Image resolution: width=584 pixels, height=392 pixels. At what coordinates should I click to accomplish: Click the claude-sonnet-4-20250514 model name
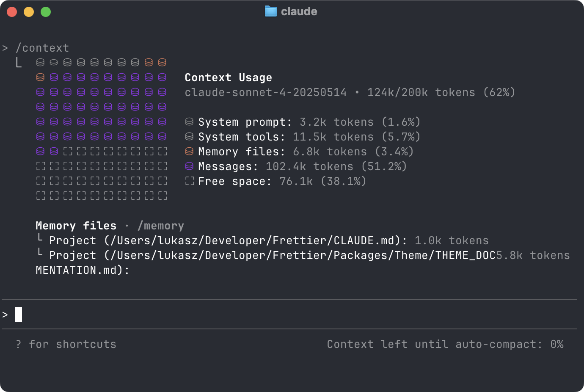[x=266, y=92]
